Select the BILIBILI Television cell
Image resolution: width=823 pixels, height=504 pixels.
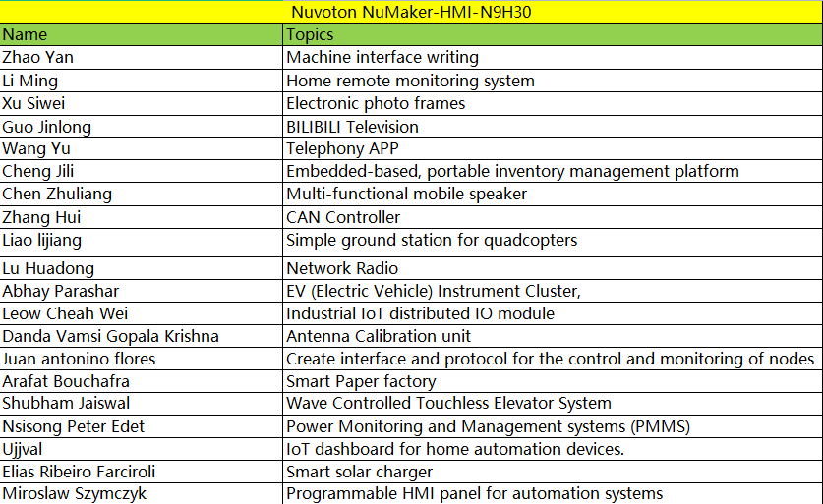coord(553,127)
